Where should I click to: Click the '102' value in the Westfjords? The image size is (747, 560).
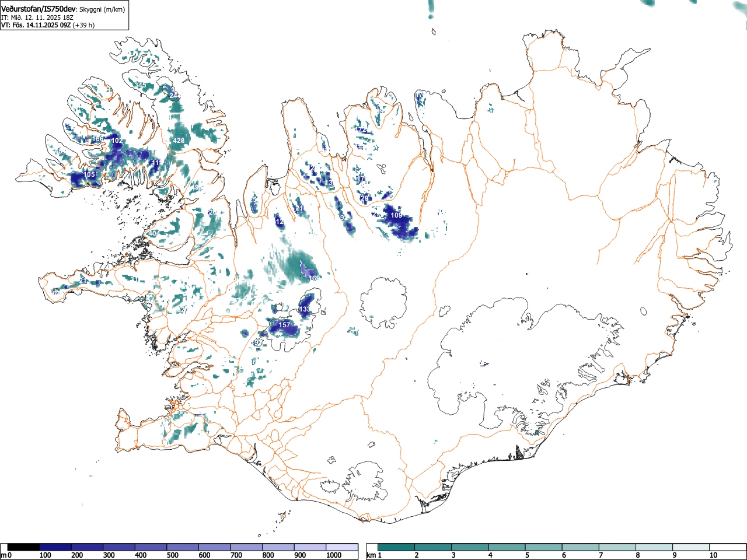(x=117, y=141)
